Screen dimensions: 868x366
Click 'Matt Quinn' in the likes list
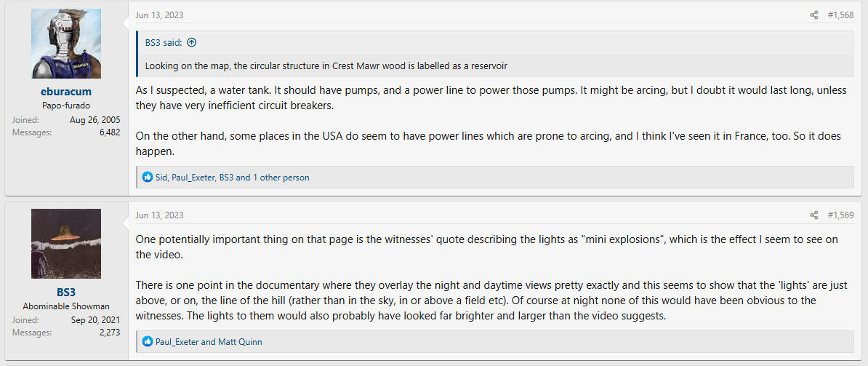coord(240,341)
